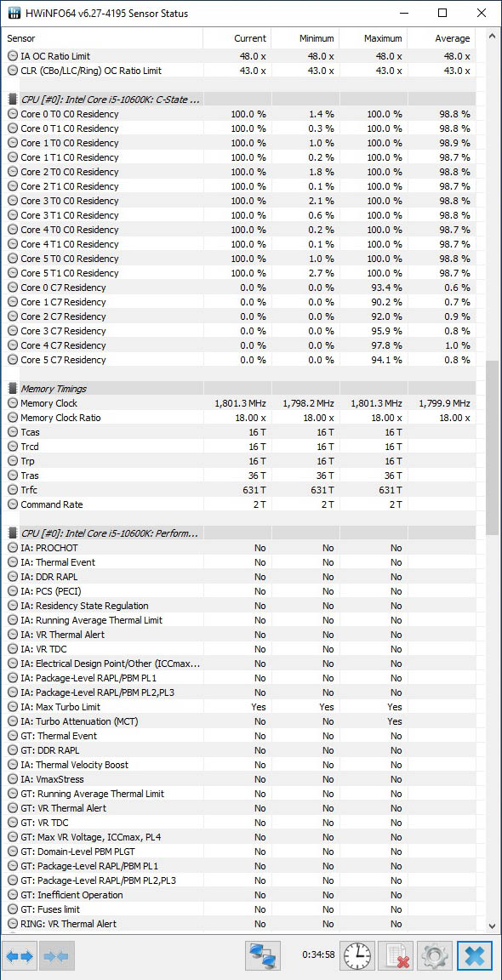The image size is (502, 980).
Task: Open the network remote sensor icon
Action: pyautogui.click(x=263, y=956)
